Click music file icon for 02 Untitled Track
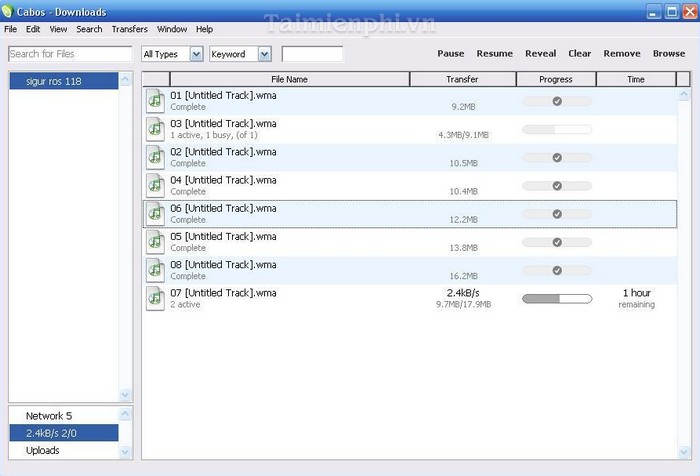The width and height of the screenshot is (700, 476). [x=155, y=157]
